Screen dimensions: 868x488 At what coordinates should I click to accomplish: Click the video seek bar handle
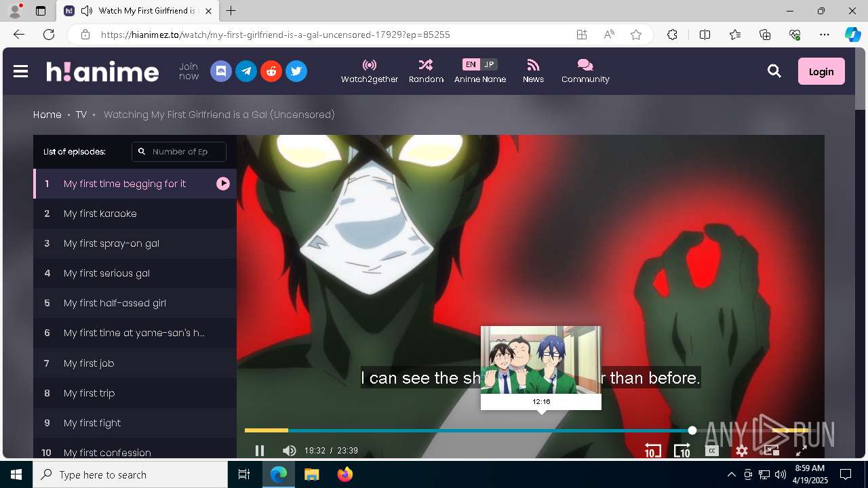[692, 430]
